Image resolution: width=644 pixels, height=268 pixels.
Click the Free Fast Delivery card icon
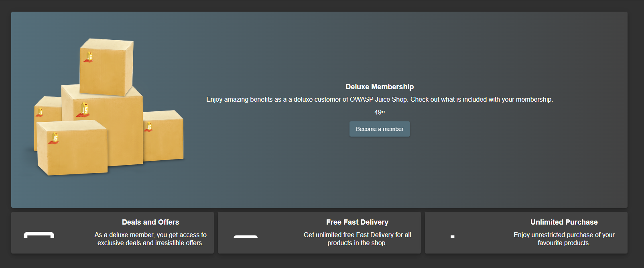tap(246, 237)
